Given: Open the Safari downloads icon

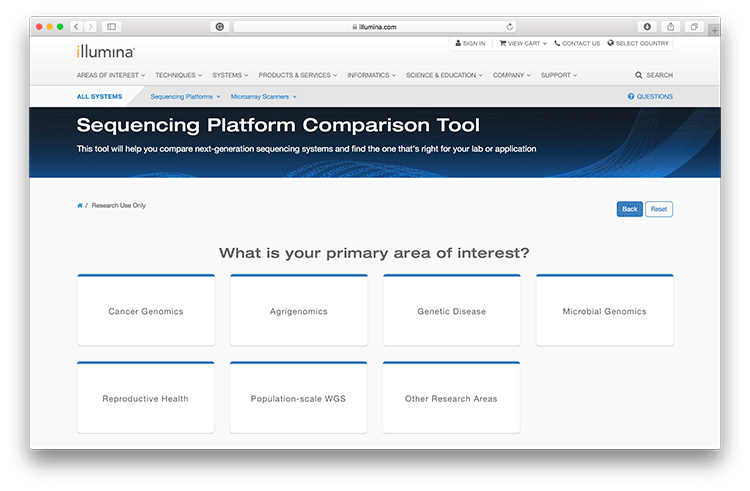Looking at the screenshot, I should pos(647,27).
